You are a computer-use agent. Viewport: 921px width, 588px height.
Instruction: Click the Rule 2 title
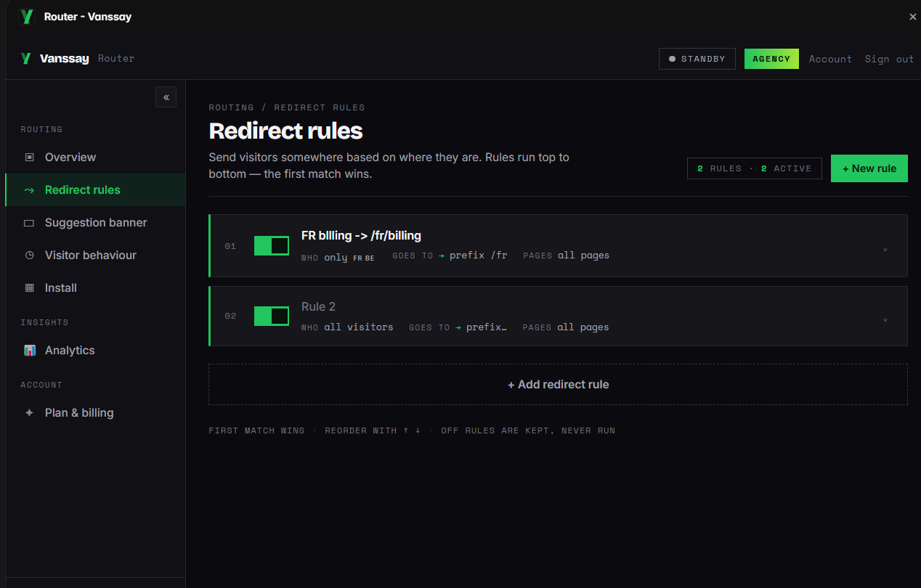[x=318, y=306]
